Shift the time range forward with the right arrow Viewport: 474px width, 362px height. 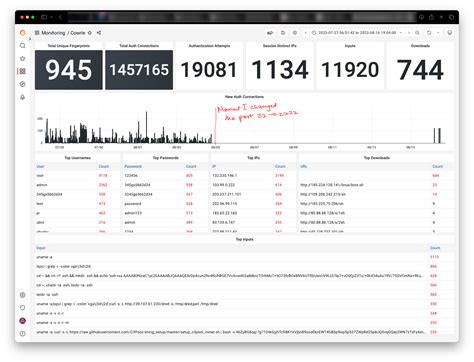click(x=409, y=33)
